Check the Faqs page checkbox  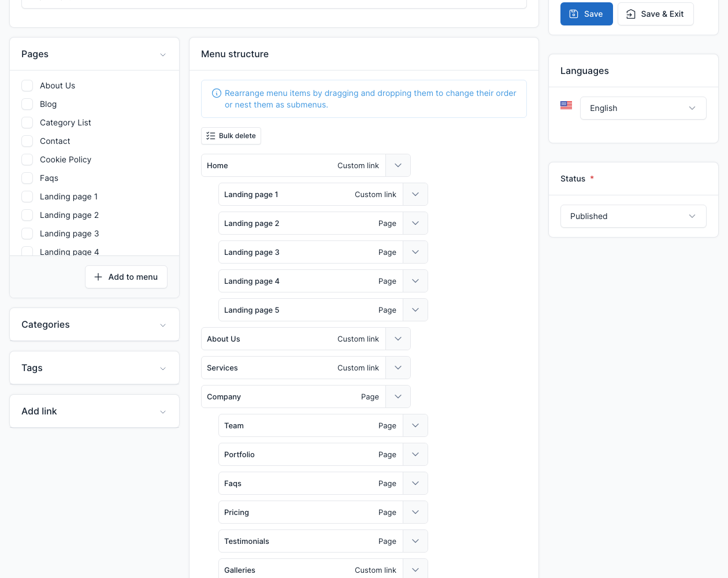(27, 178)
